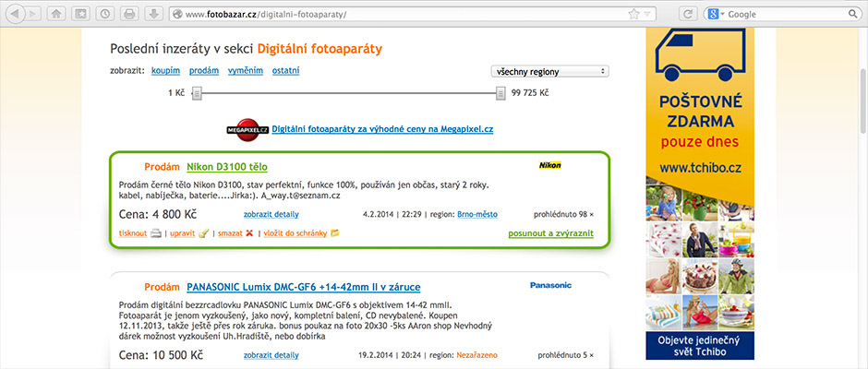Viewport: 868px width, 369px height.
Task: Filter listings by 'vyměním'
Action: pyautogui.click(x=246, y=71)
